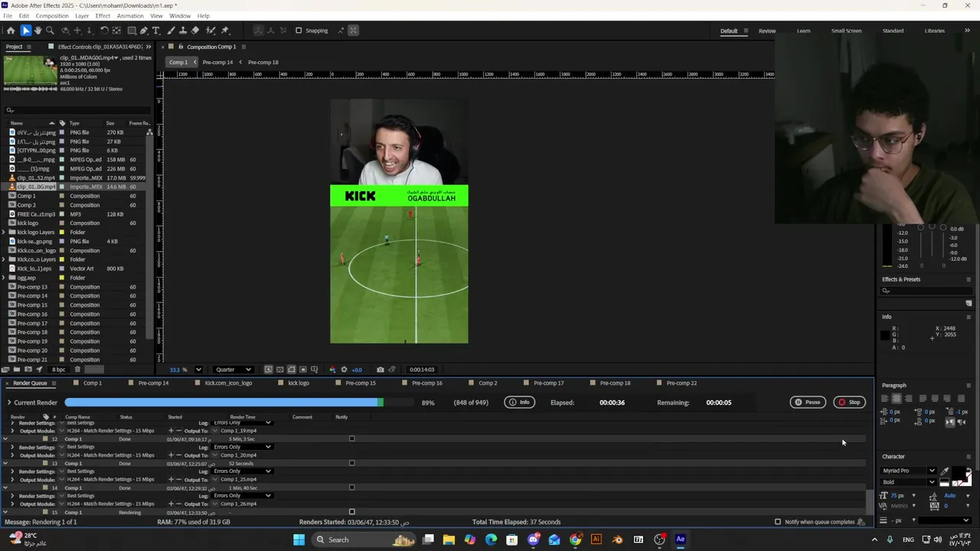
Task: Toggle mask and shape path visibility button
Action: [291, 370]
